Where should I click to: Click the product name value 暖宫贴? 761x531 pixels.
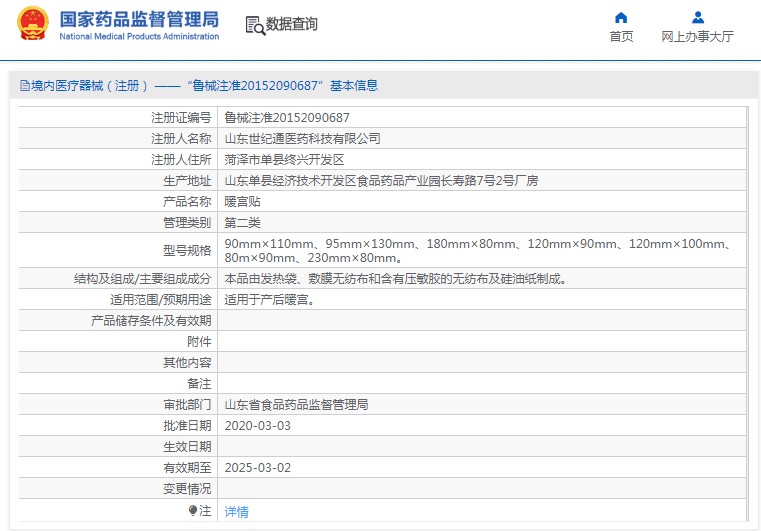[x=241, y=201]
